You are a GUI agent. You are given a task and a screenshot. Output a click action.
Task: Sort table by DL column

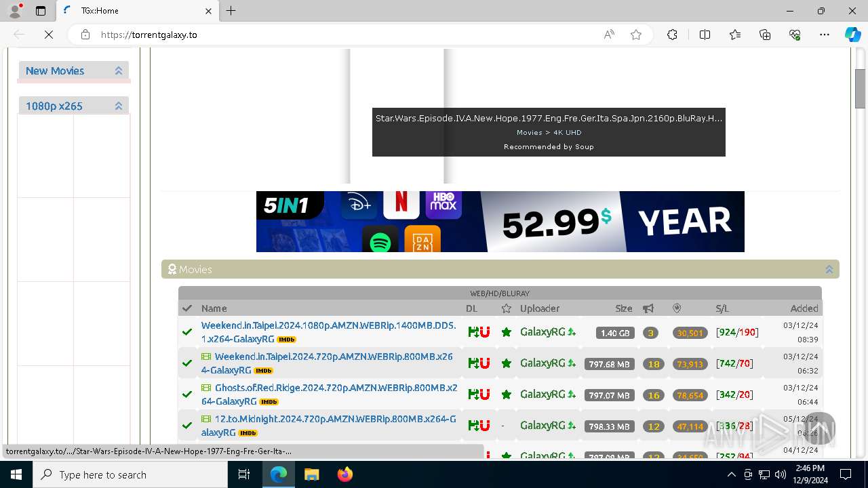tap(471, 308)
